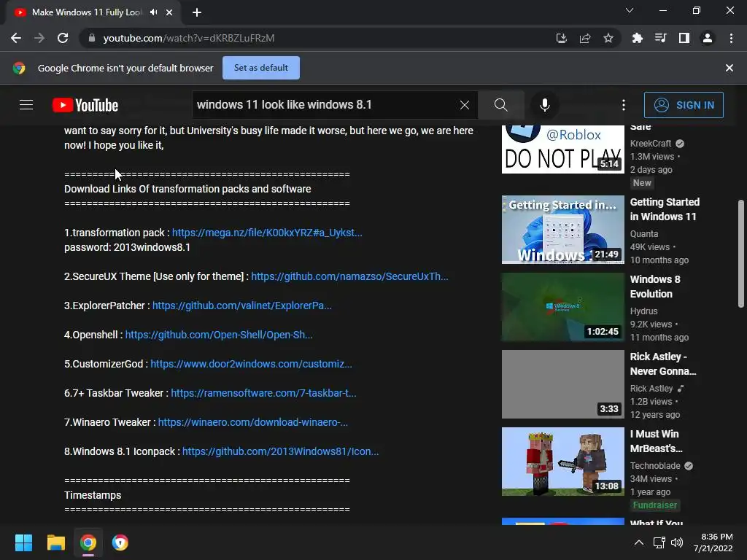This screenshot has width=747, height=560.
Task: Go to the YouTube home logo
Action: point(85,105)
